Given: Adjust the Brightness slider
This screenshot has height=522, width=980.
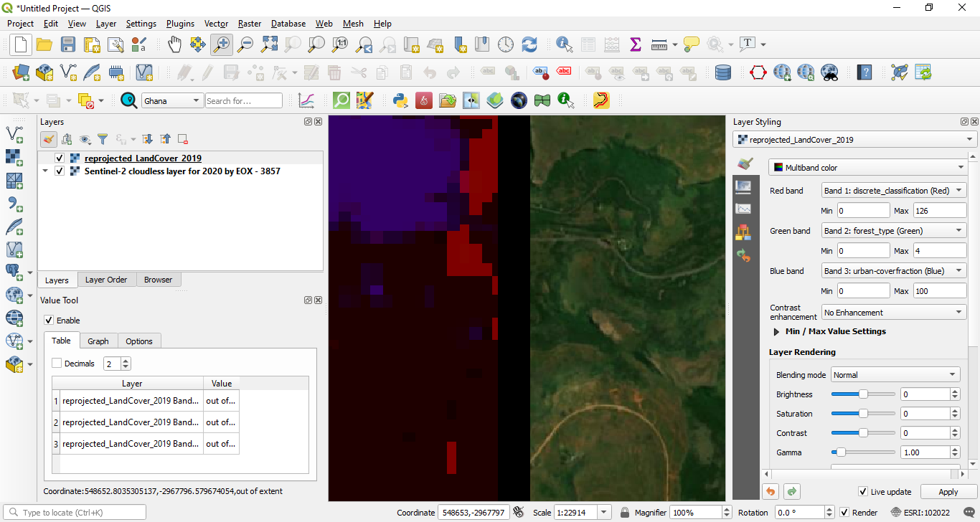Looking at the screenshot, I should (863, 394).
